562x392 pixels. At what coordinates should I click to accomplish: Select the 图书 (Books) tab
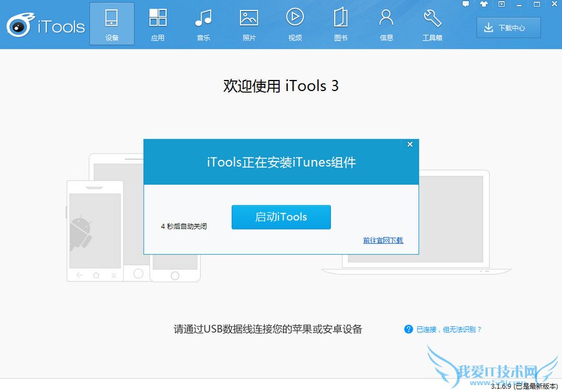click(x=340, y=24)
